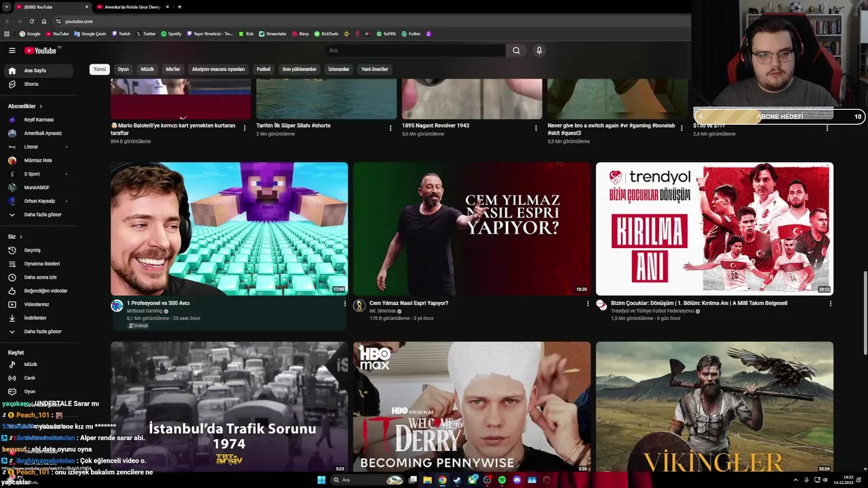The height and width of the screenshot is (488, 868).
Task: Select Aksiyon-macera oyunları filter chip
Action: pos(218,69)
